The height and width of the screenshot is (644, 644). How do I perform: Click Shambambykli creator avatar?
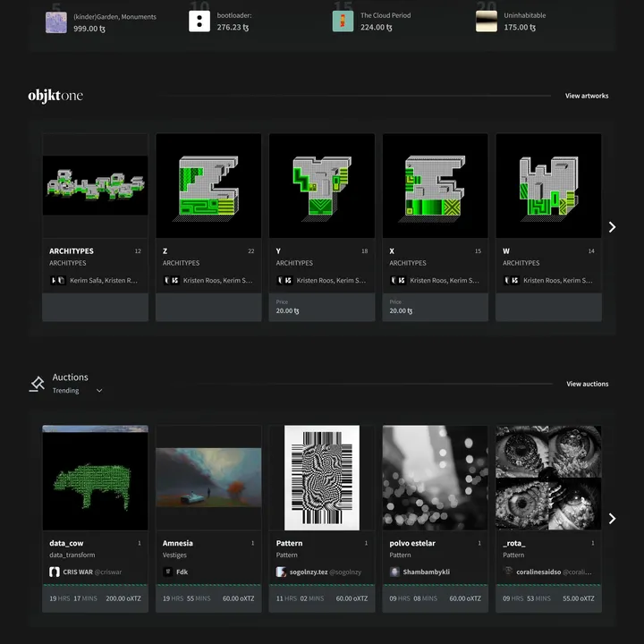pos(394,572)
